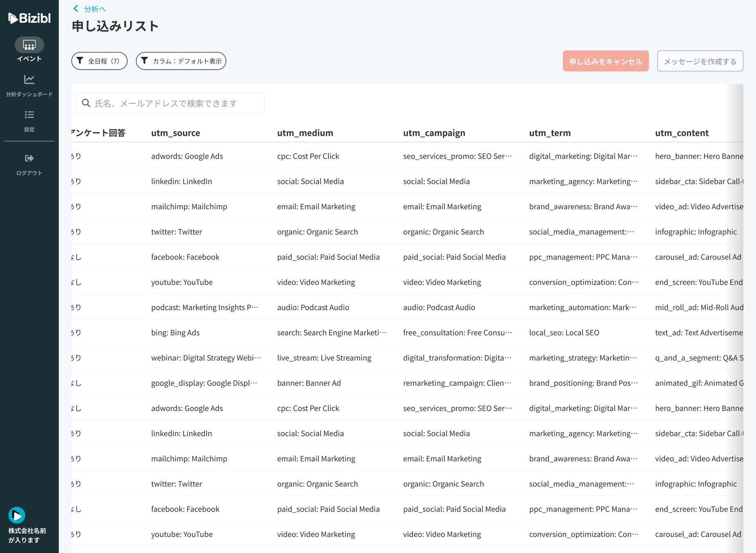Click 'free_consultation: Free Consu…' cell
The height and width of the screenshot is (553, 756).
tap(458, 333)
